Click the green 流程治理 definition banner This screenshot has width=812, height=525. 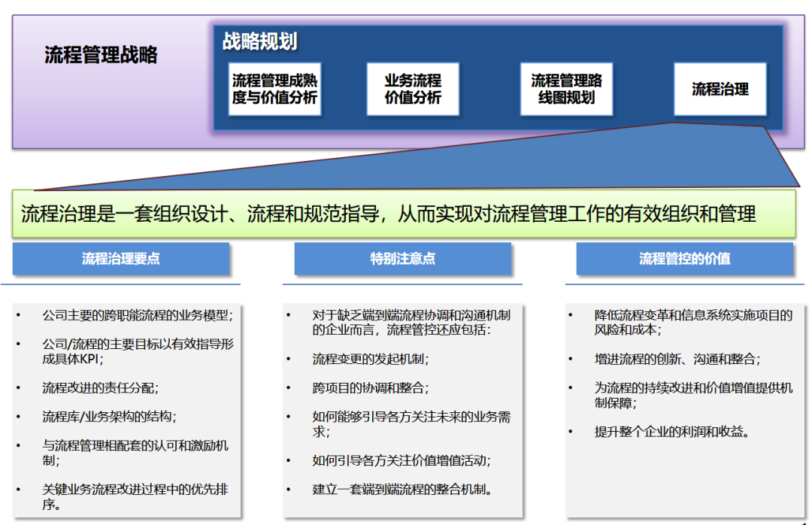(404, 214)
